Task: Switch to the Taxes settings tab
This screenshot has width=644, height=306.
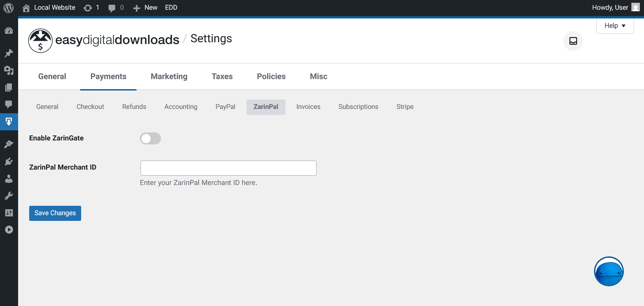Action: (x=222, y=76)
